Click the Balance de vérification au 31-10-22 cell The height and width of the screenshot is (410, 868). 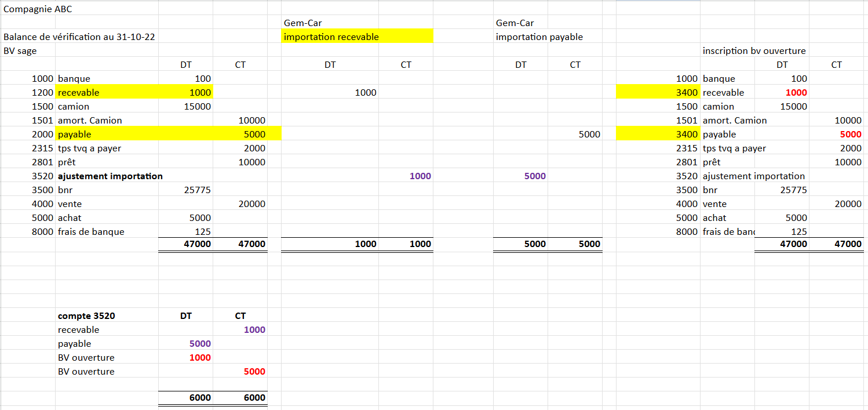click(79, 37)
